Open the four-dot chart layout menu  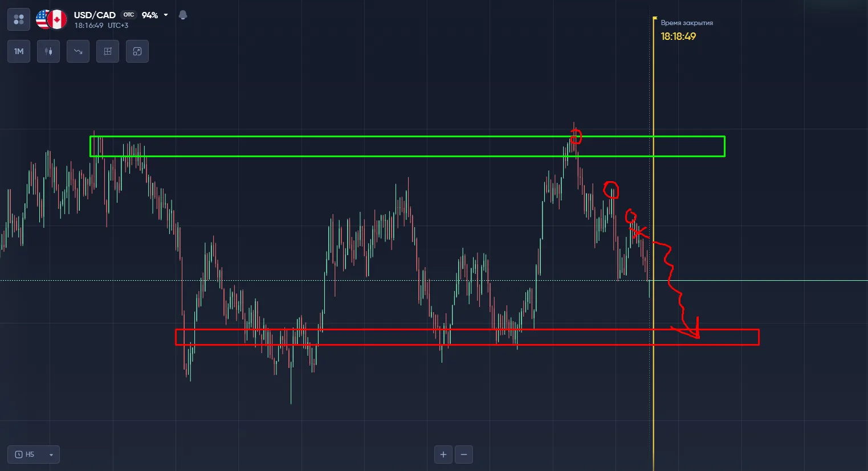click(x=19, y=19)
